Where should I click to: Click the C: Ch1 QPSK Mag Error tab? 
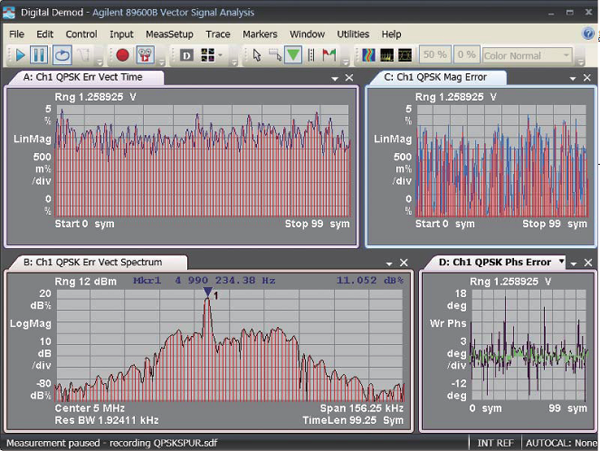[x=435, y=77]
